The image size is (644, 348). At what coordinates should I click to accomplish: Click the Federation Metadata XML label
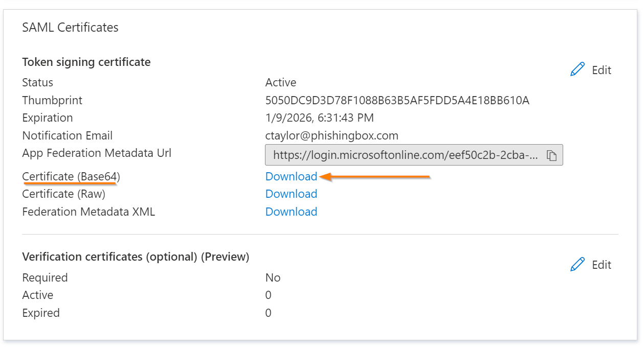88,212
